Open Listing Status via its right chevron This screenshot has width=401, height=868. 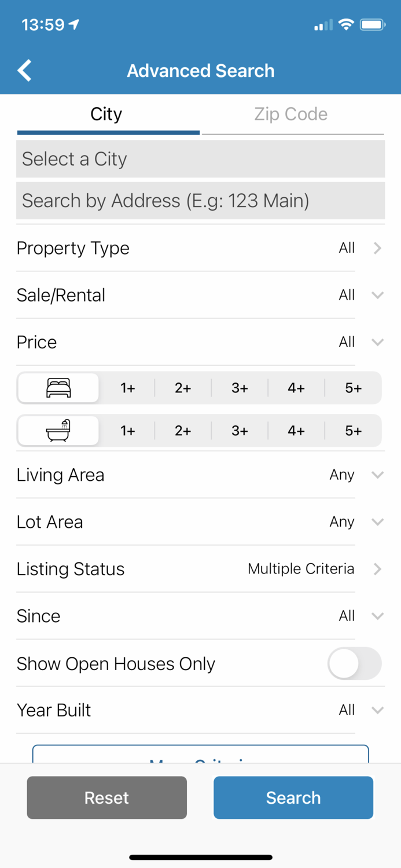(377, 569)
